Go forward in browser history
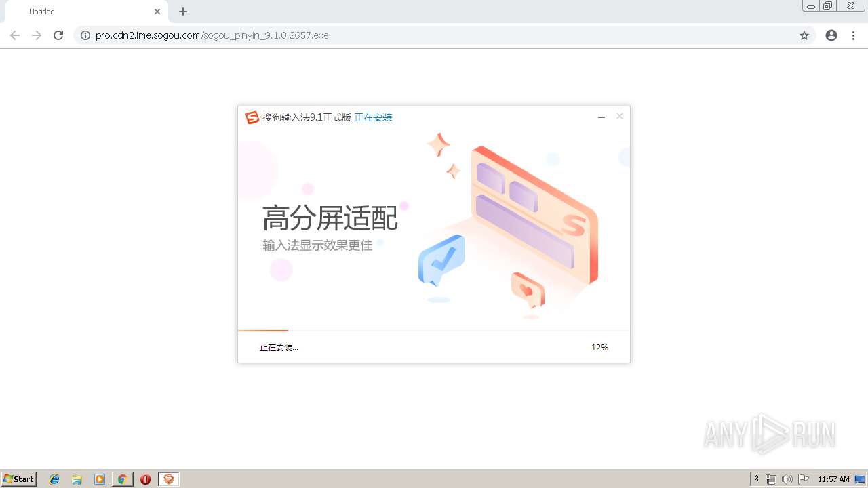The image size is (868, 488). (x=37, y=35)
